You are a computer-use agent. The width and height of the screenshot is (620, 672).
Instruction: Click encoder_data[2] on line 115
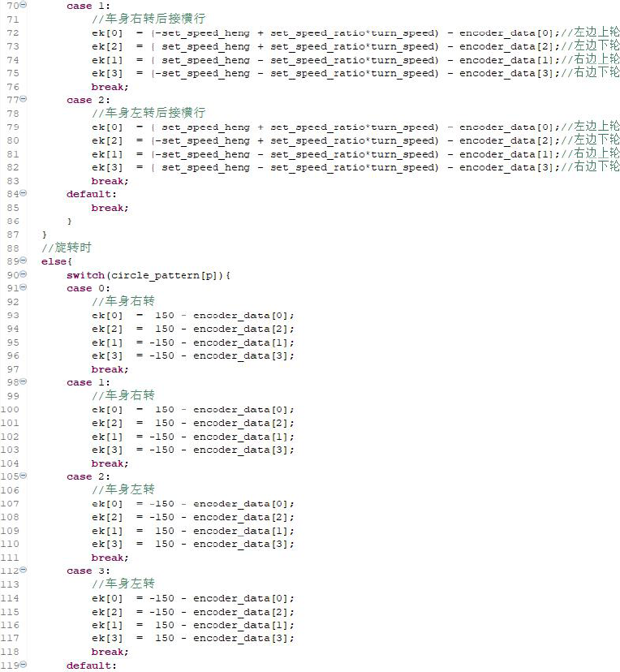[241, 612]
